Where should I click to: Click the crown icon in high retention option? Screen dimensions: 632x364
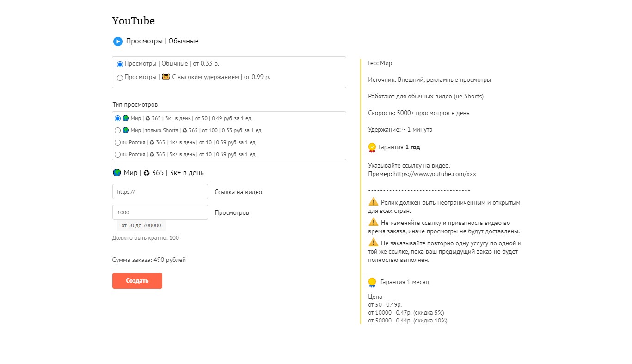pos(166,77)
